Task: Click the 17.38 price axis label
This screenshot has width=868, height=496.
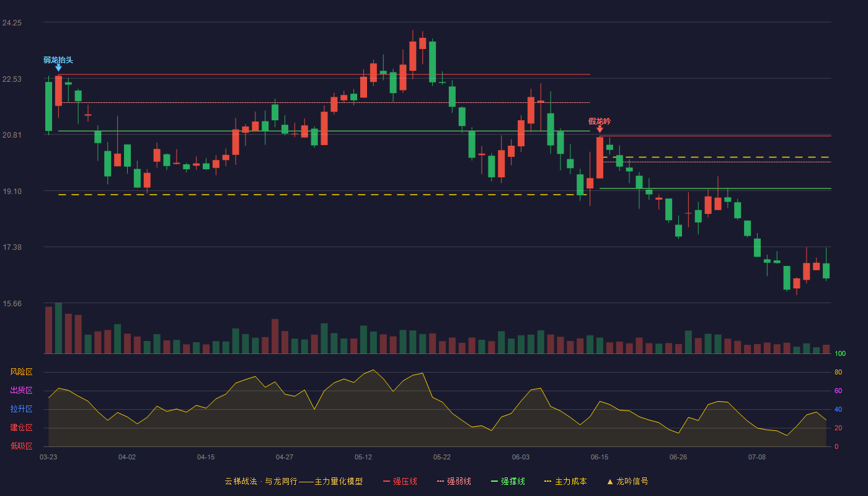Action: (x=12, y=247)
